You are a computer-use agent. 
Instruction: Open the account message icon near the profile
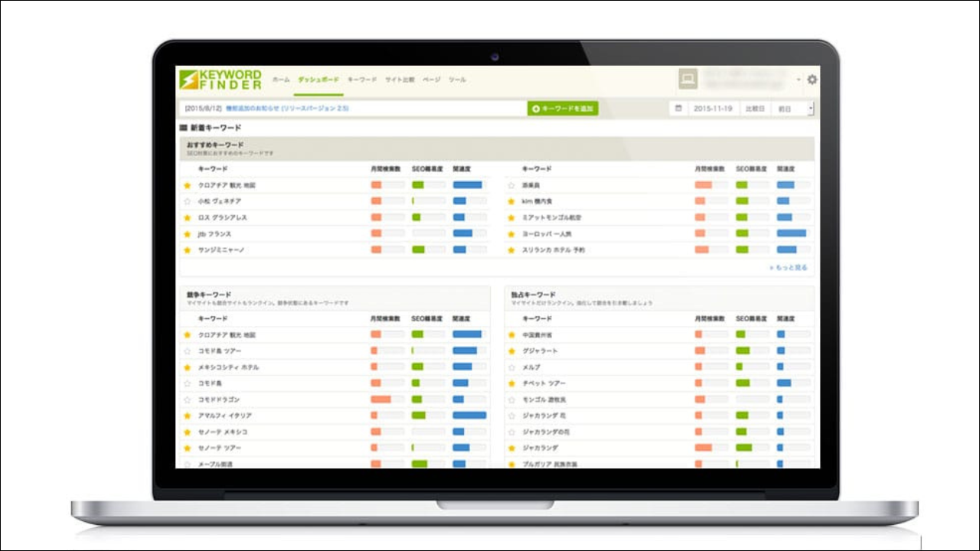point(688,78)
